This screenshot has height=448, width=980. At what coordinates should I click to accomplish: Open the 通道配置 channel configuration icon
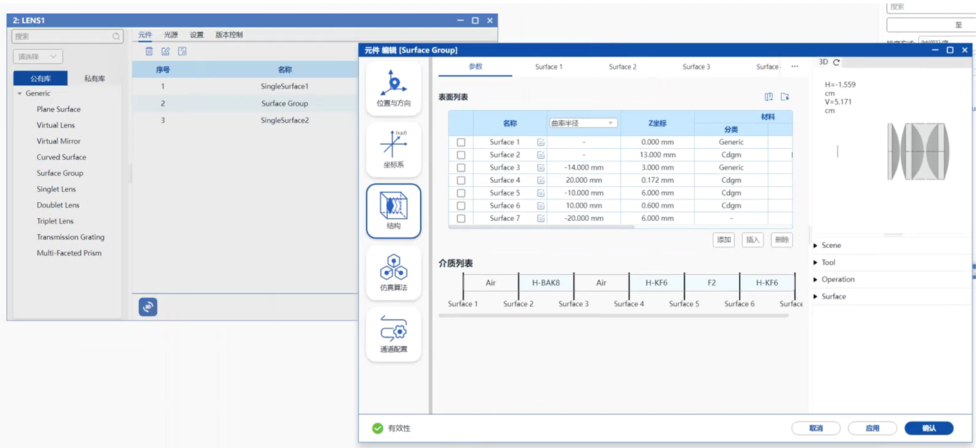click(x=393, y=334)
